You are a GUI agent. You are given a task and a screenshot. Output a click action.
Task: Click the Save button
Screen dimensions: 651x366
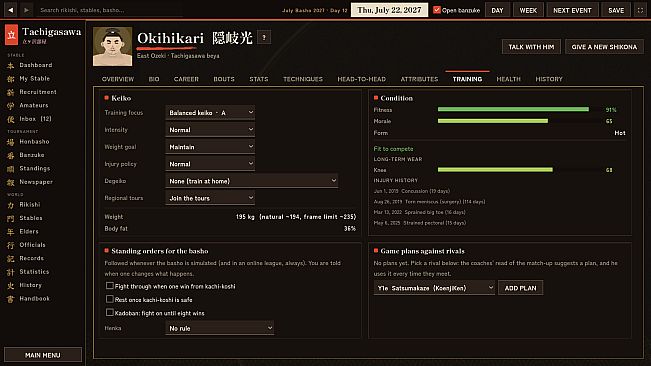[616, 10]
